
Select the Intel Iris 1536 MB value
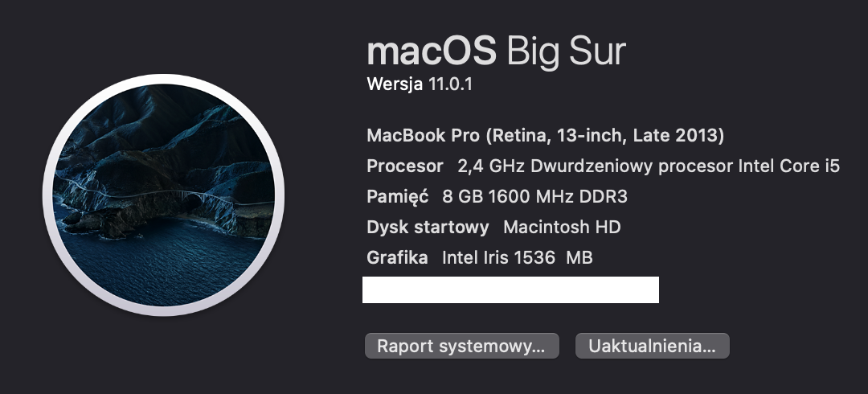click(517, 257)
